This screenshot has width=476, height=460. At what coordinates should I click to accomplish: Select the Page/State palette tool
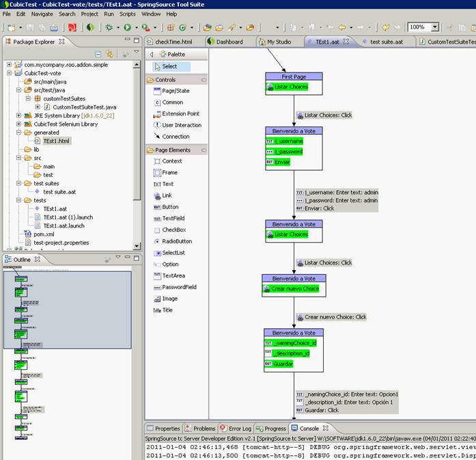tap(175, 91)
